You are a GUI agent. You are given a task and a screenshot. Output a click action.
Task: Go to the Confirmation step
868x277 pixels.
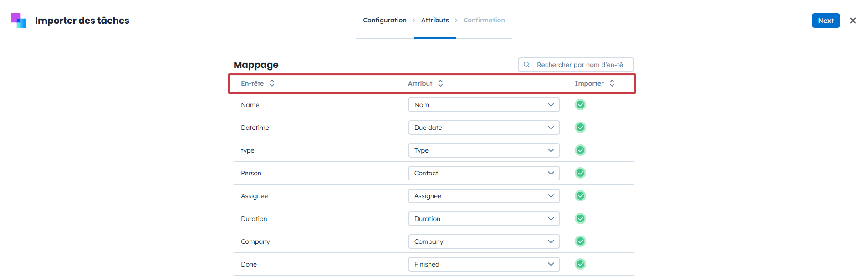(x=484, y=20)
